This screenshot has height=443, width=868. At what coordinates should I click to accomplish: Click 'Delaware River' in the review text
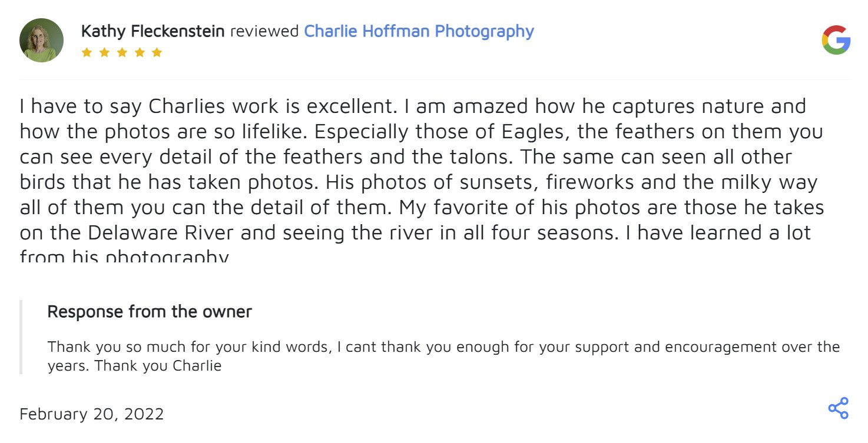click(x=161, y=233)
